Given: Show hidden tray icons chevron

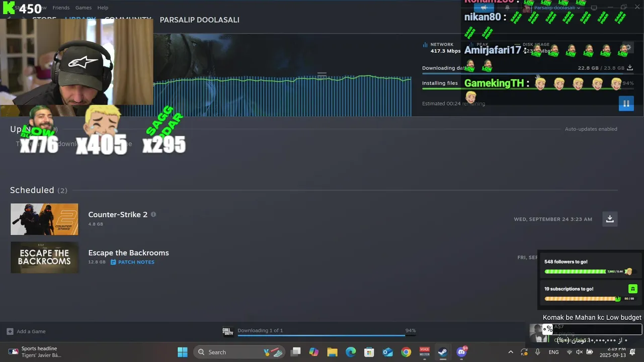Looking at the screenshot, I should point(511,352).
